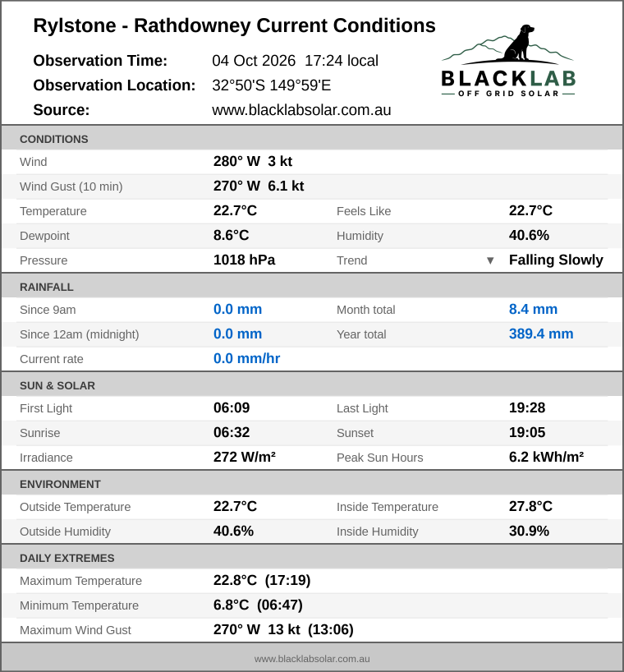Viewport: 624px width, 672px height.
Task: Select the Outside Temperature value 22.7°C
Action: [x=235, y=507]
